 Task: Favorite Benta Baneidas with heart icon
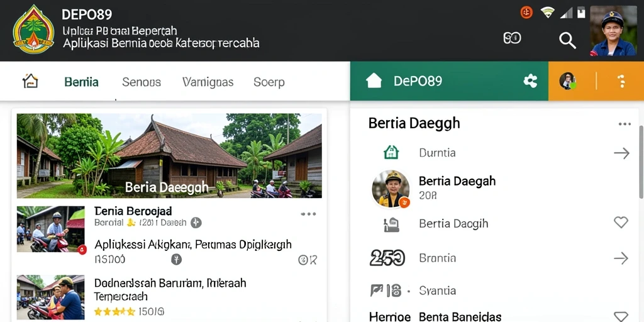[621, 316]
